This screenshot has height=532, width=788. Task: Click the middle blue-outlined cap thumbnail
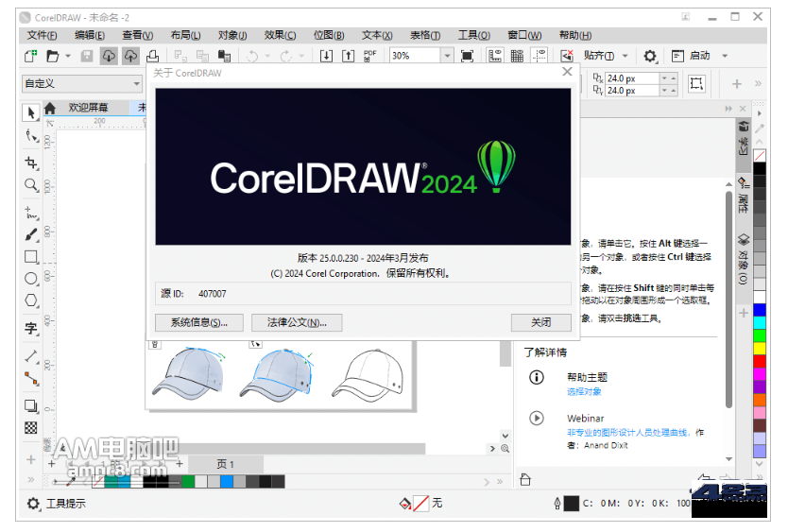[x=278, y=374]
